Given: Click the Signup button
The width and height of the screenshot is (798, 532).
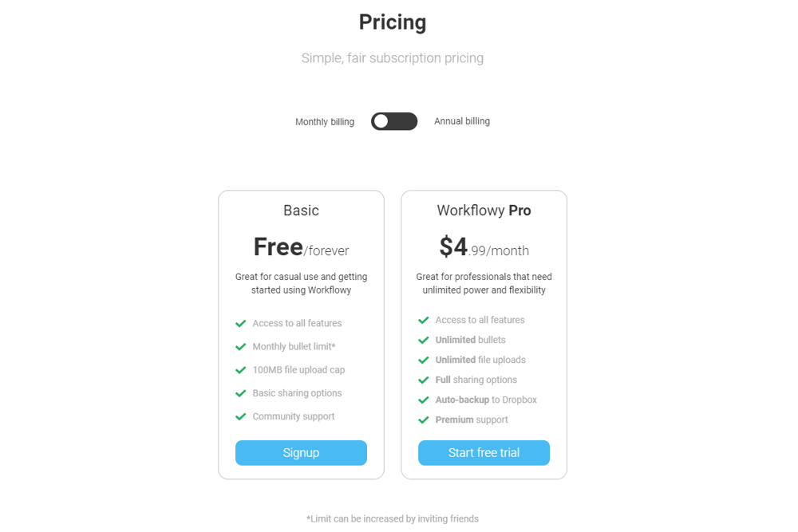Looking at the screenshot, I should pyautogui.click(x=301, y=452).
